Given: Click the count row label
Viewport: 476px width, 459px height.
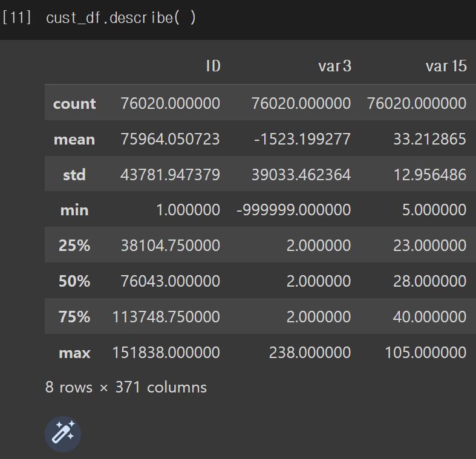Looking at the screenshot, I should (x=74, y=104).
